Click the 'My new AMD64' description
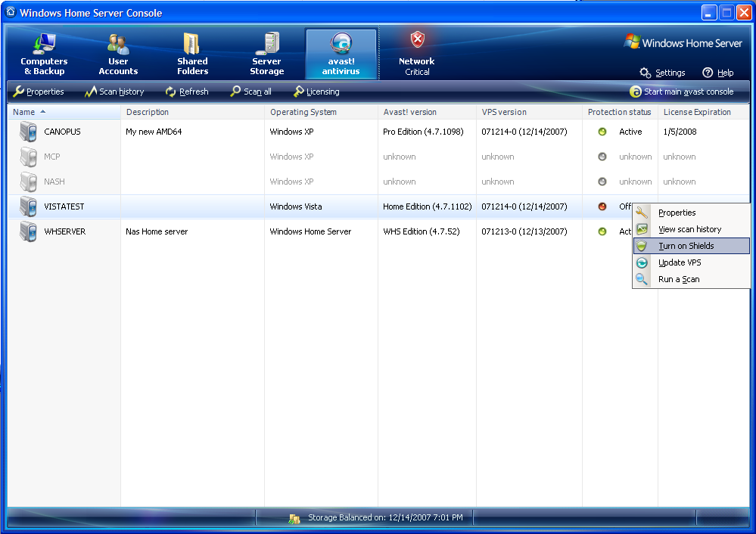This screenshot has width=756, height=534. (154, 132)
